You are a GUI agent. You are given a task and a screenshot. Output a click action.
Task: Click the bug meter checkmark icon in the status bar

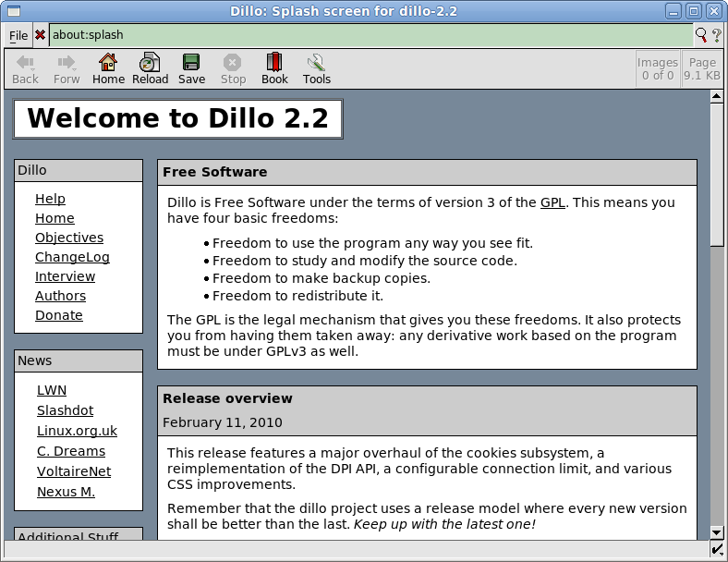click(717, 549)
